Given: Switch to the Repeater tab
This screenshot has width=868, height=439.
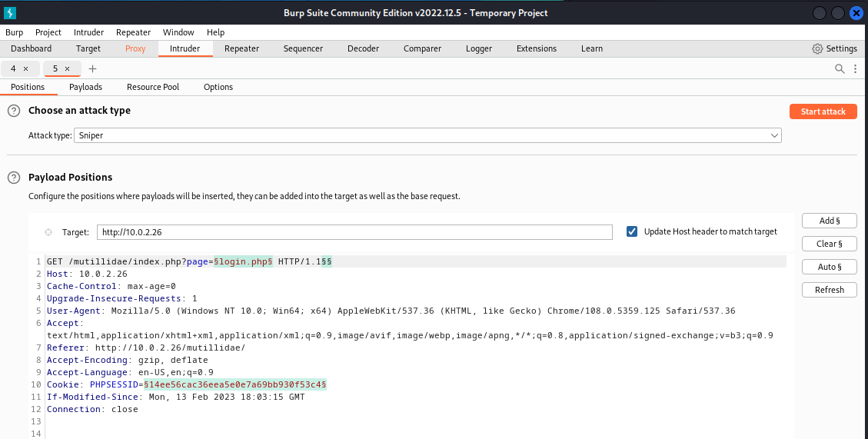Looking at the screenshot, I should (x=241, y=48).
